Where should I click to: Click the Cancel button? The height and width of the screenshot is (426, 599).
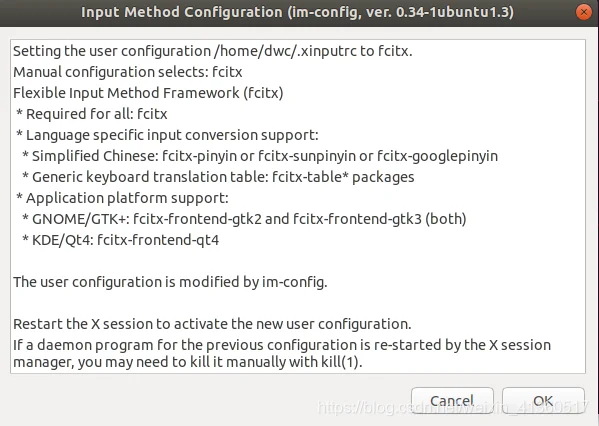[x=452, y=400]
